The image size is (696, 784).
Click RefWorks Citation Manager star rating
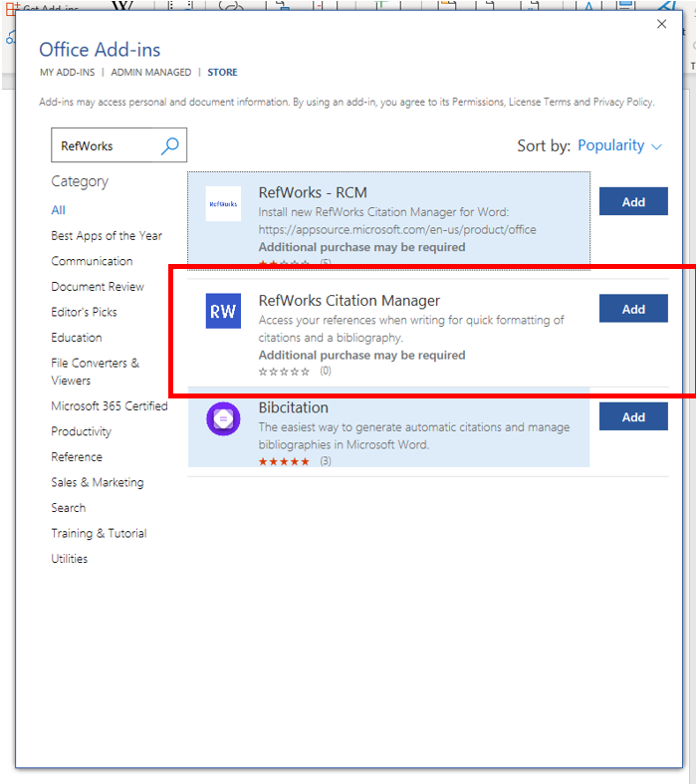284,372
